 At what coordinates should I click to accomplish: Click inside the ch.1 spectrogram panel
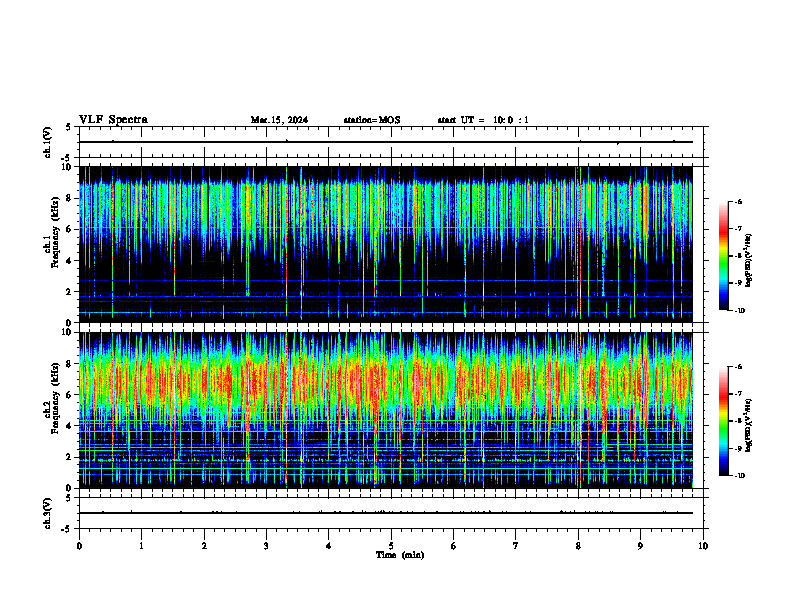[x=386, y=244]
